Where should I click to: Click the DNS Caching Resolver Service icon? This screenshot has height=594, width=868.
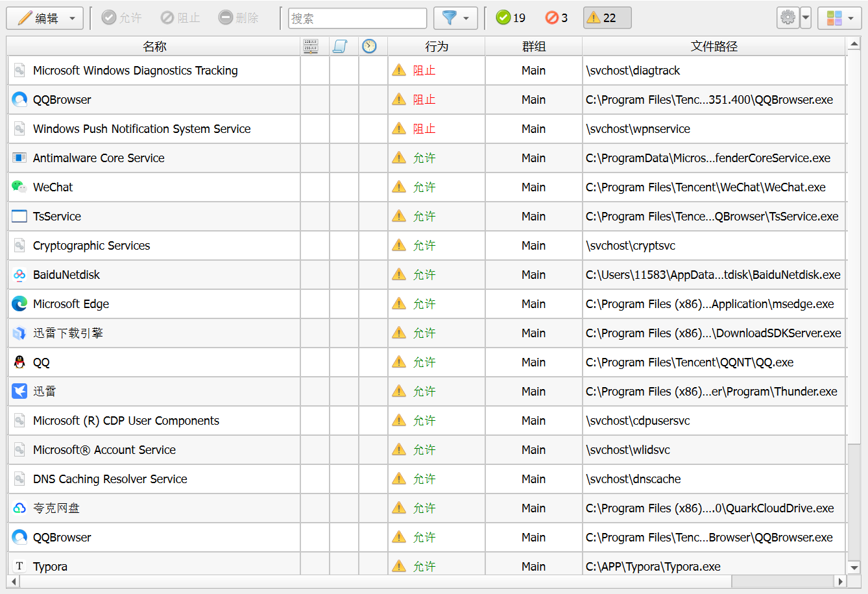click(x=19, y=479)
